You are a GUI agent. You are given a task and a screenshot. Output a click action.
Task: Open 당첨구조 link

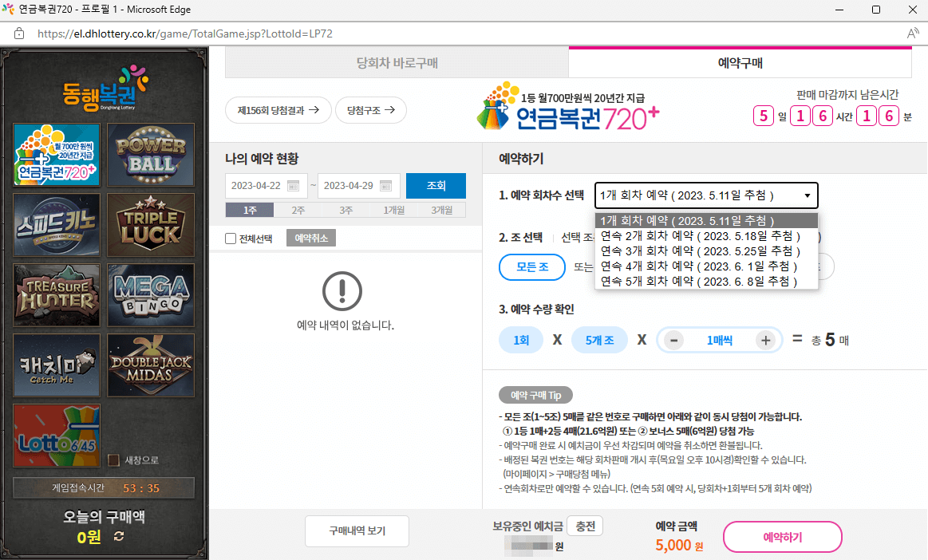(371, 110)
